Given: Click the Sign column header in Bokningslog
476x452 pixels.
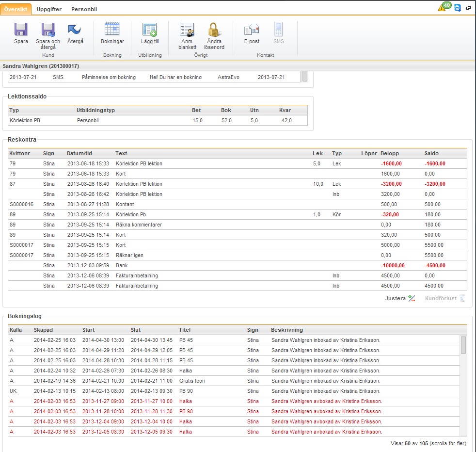Looking at the screenshot, I should (x=253, y=330).
